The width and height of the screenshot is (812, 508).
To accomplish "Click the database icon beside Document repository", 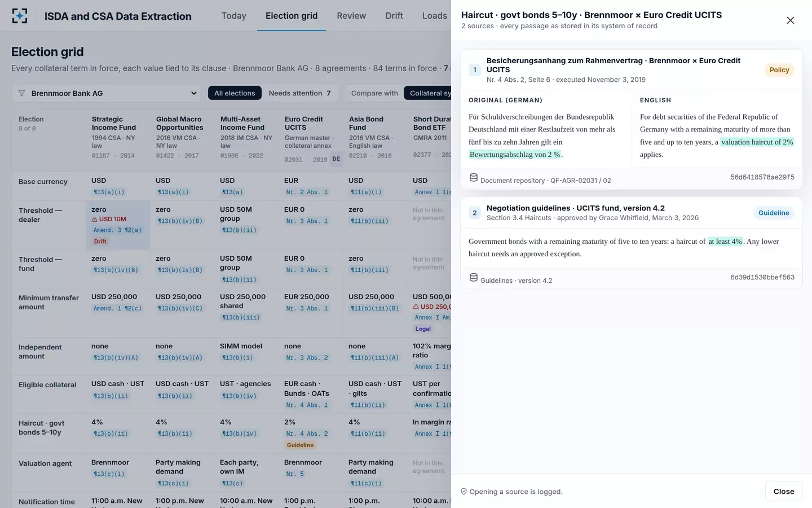I will point(474,178).
